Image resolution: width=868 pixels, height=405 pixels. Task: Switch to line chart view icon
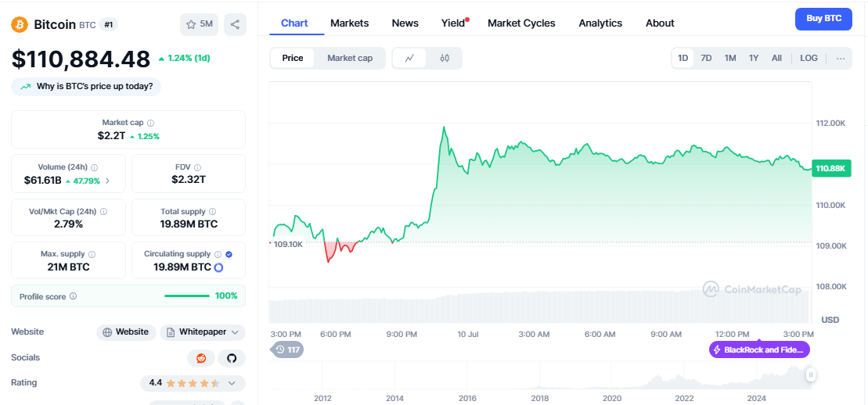(409, 58)
